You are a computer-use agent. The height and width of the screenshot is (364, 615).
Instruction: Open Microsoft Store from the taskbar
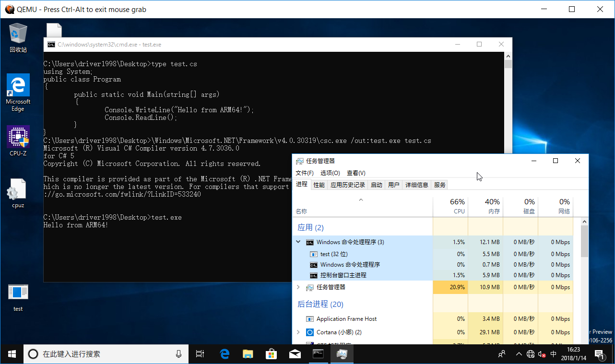coord(271,354)
